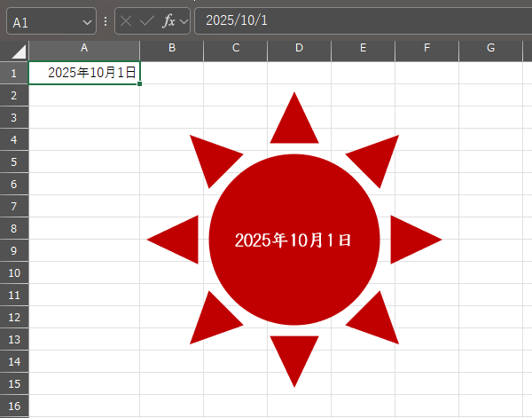Select column D header
The image size is (532, 418).
click(x=299, y=48)
